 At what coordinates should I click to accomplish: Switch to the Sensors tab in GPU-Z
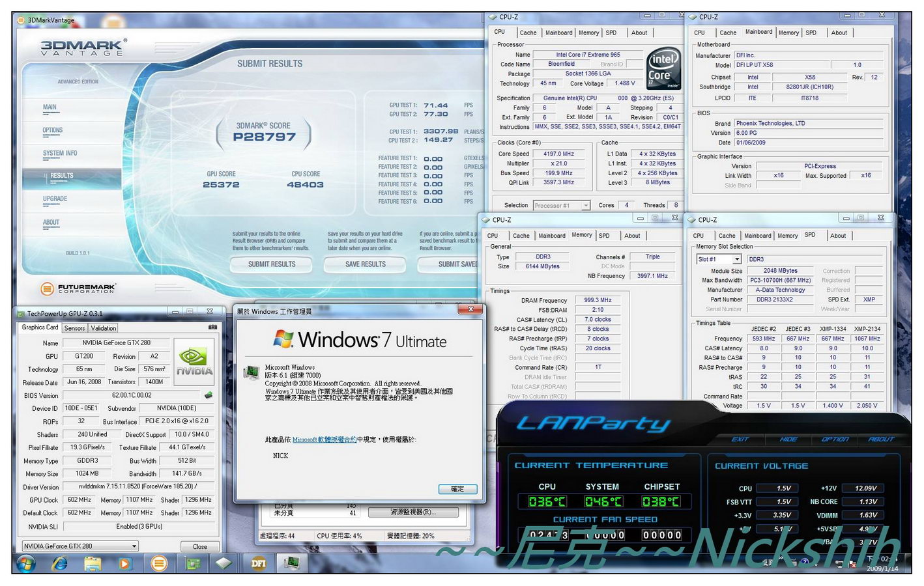coord(74,328)
